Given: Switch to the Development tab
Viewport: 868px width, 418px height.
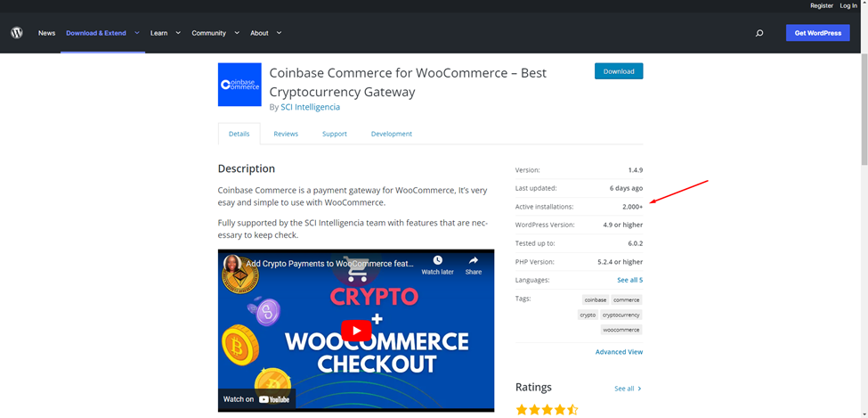Looking at the screenshot, I should click(391, 134).
